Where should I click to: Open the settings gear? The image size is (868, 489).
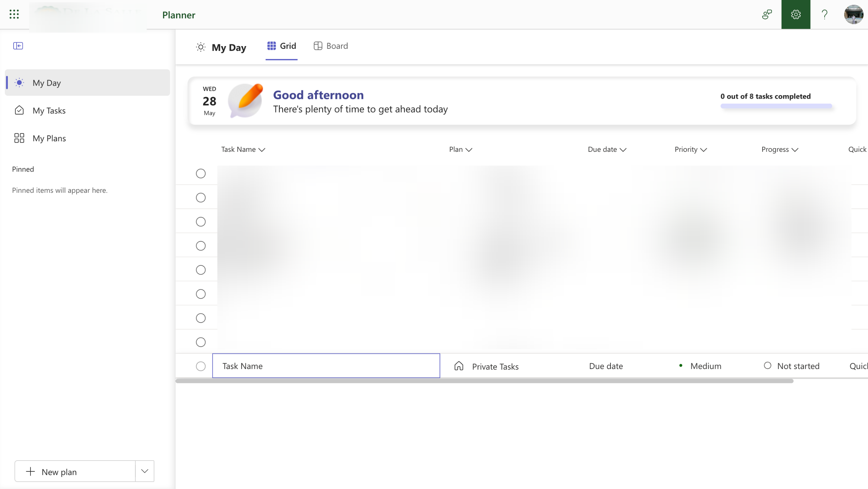click(x=795, y=15)
